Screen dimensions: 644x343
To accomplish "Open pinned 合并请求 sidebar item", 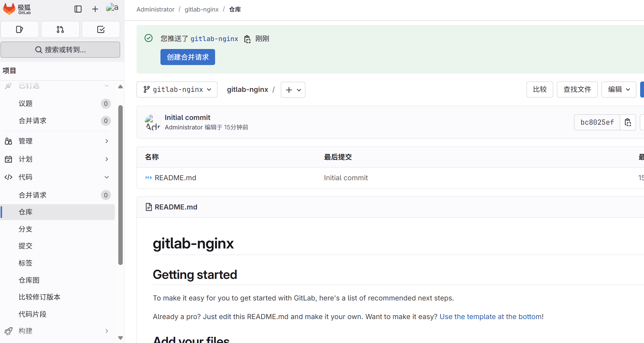I will click(x=57, y=121).
